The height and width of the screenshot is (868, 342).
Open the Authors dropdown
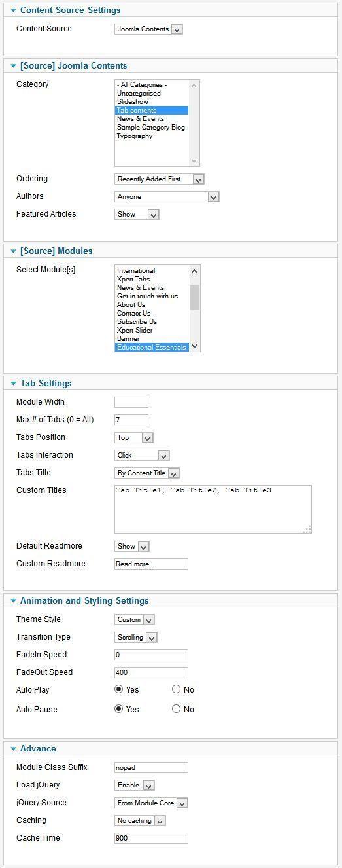(167, 197)
